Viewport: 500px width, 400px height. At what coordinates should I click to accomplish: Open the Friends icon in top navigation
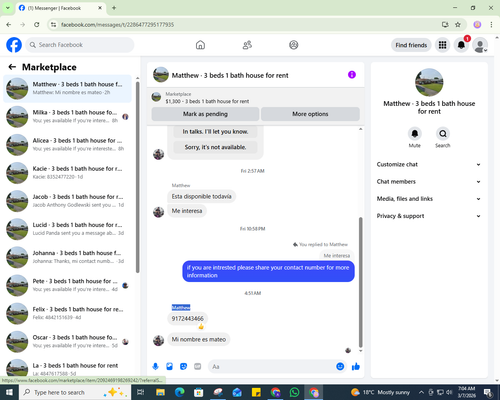tap(247, 45)
